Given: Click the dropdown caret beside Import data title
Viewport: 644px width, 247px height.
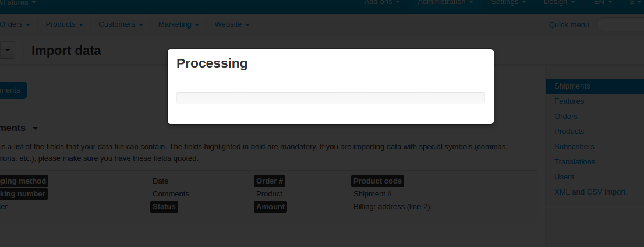Looking at the screenshot, I should 7,50.
